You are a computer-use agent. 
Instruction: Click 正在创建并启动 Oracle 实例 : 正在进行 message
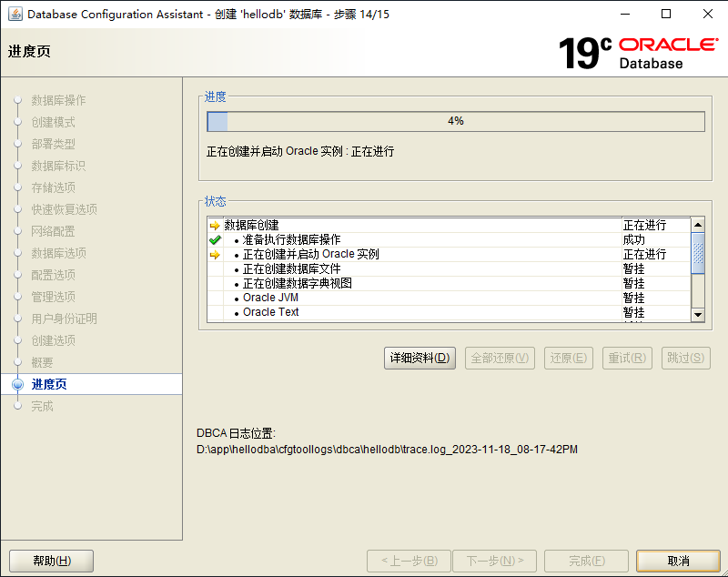[300, 151]
